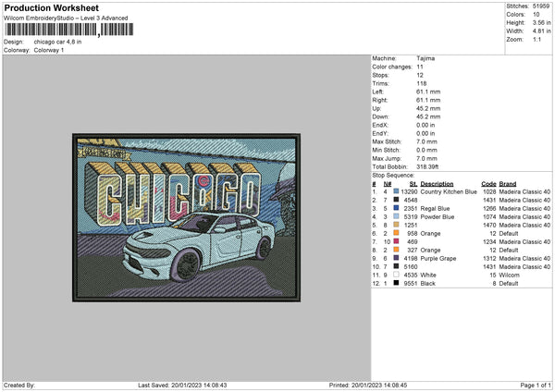555x392 pixels.
Task: Click stitch count 13290 in row 1
Action: [409, 191]
